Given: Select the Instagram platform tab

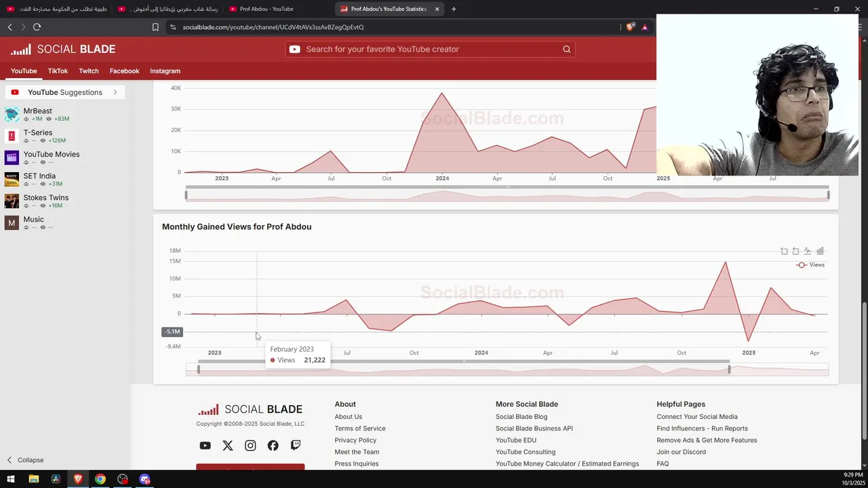Looking at the screenshot, I should click(165, 71).
